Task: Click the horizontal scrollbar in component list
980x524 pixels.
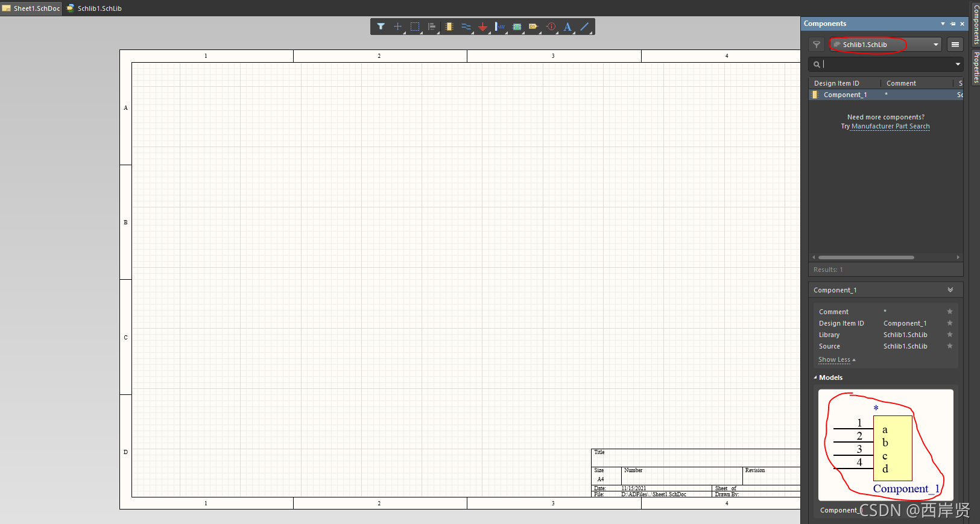Action: (866, 257)
